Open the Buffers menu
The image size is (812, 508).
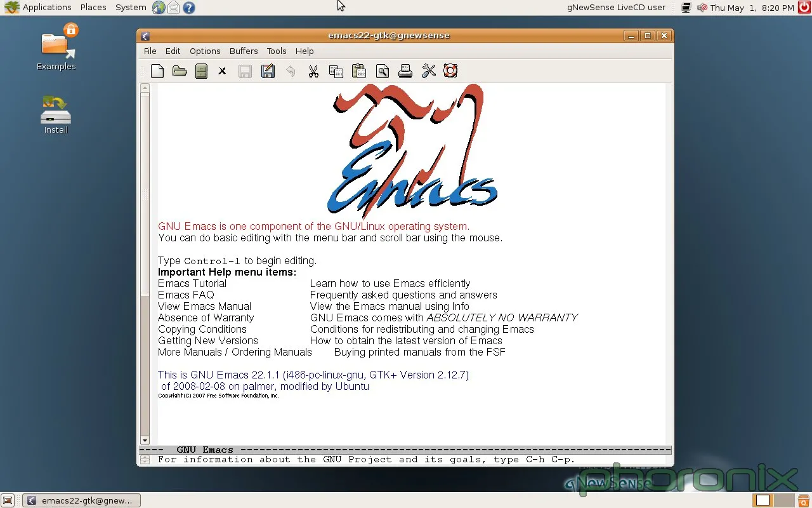point(244,51)
